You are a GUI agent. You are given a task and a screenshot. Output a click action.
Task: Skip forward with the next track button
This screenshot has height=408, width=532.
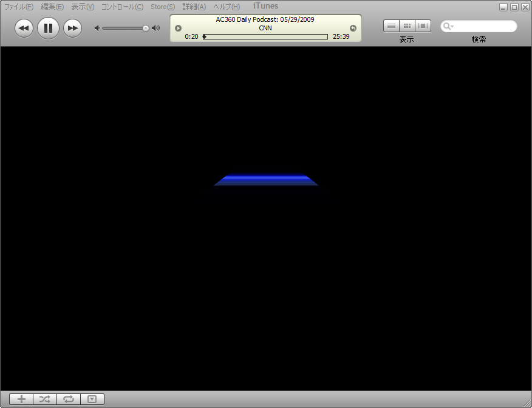click(x=73, y=28)
